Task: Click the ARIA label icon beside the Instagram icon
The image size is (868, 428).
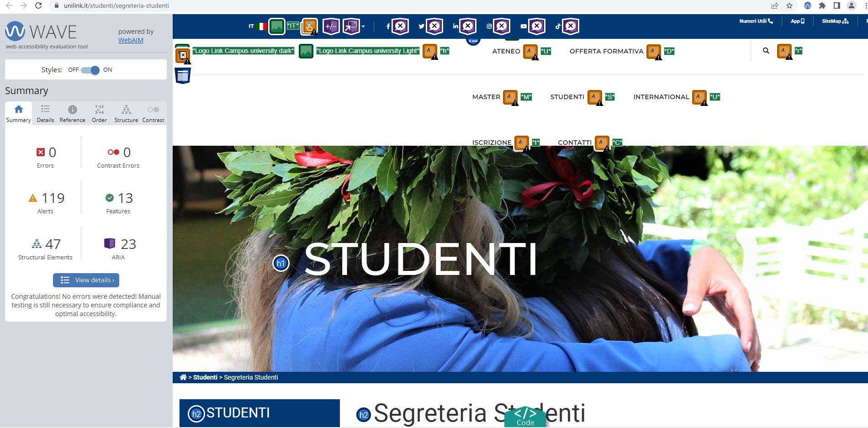Action: [x=502, y=26]
